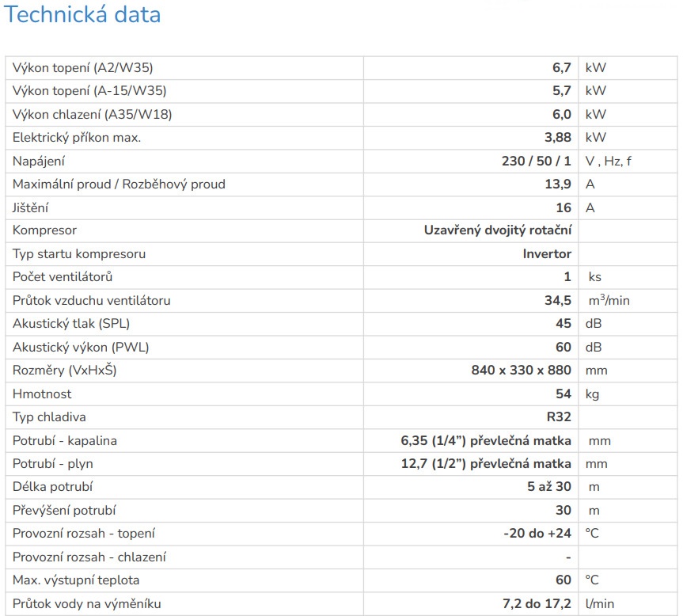The image size is (683, 616).
Task: Select the "Počet ventilátorů" row label
Action: tap(63, 277)
